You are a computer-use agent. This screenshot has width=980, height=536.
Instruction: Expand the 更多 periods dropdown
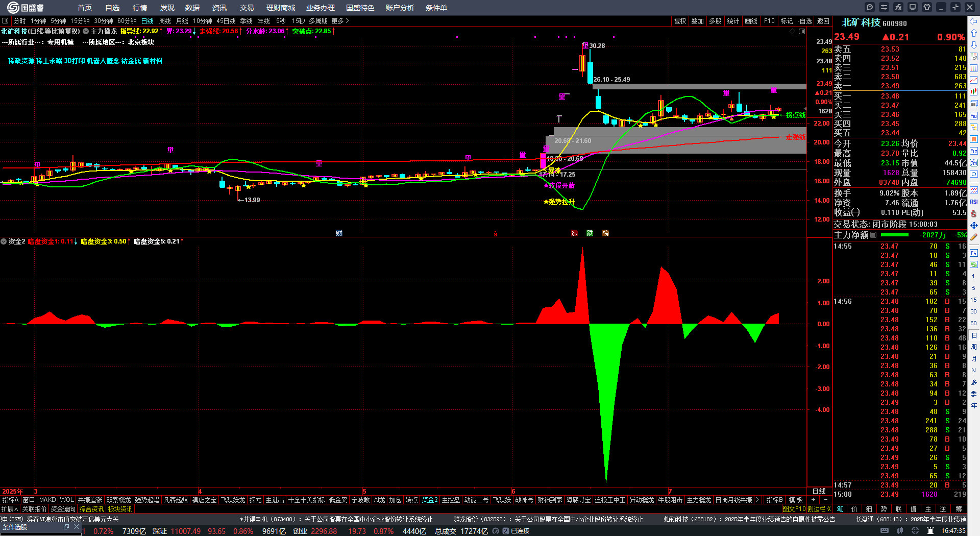pyautogui.click(x=340, y=21)
